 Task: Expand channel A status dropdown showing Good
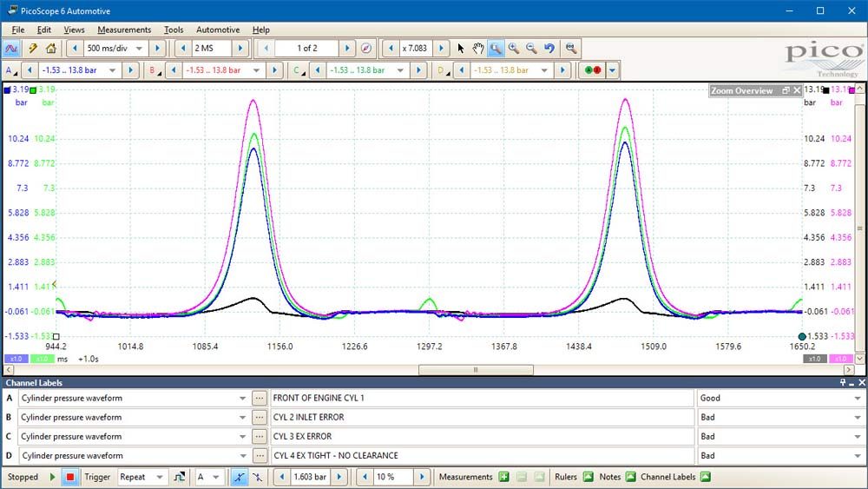858,398
